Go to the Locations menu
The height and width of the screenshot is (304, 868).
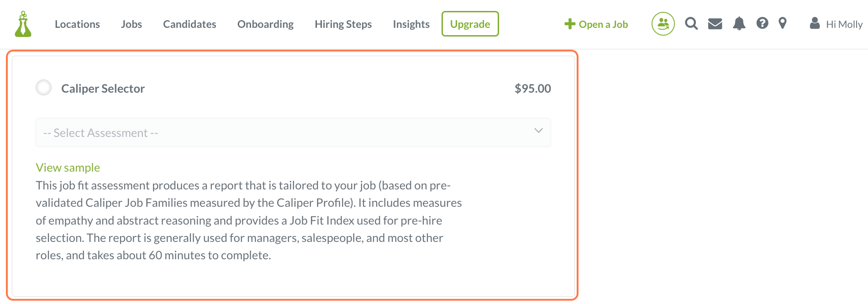point(77,24)
